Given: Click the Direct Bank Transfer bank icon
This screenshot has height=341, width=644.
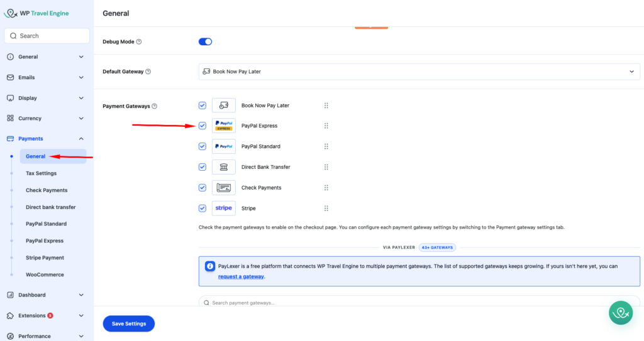Looking at the screenshot, I should click(224, 167).
